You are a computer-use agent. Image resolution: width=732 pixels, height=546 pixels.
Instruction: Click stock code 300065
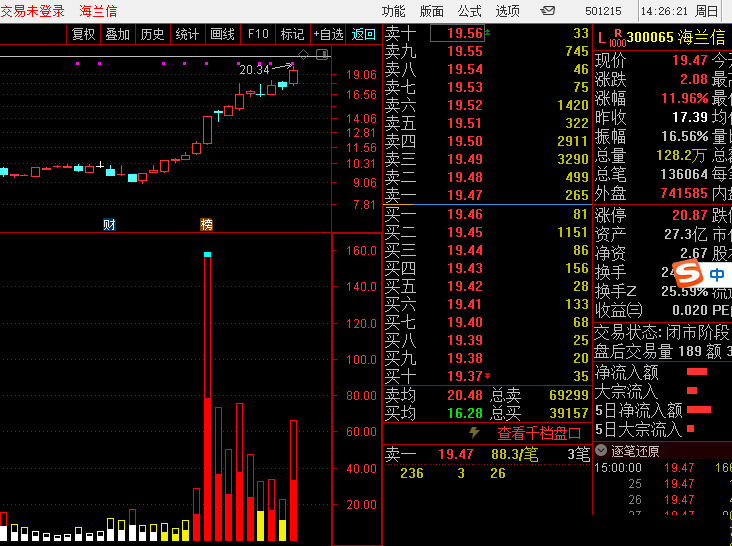point(650,37)
